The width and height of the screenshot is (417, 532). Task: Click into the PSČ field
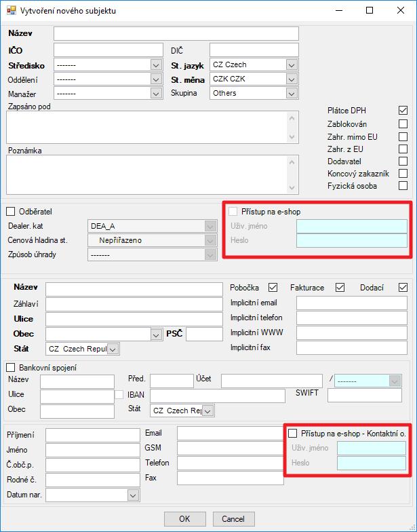click(x=205, y=334)
